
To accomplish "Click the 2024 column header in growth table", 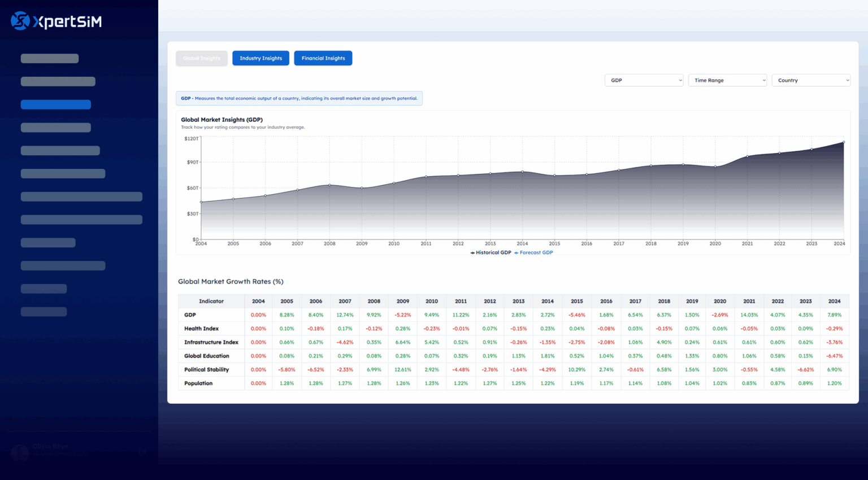I will coord(834,301).
